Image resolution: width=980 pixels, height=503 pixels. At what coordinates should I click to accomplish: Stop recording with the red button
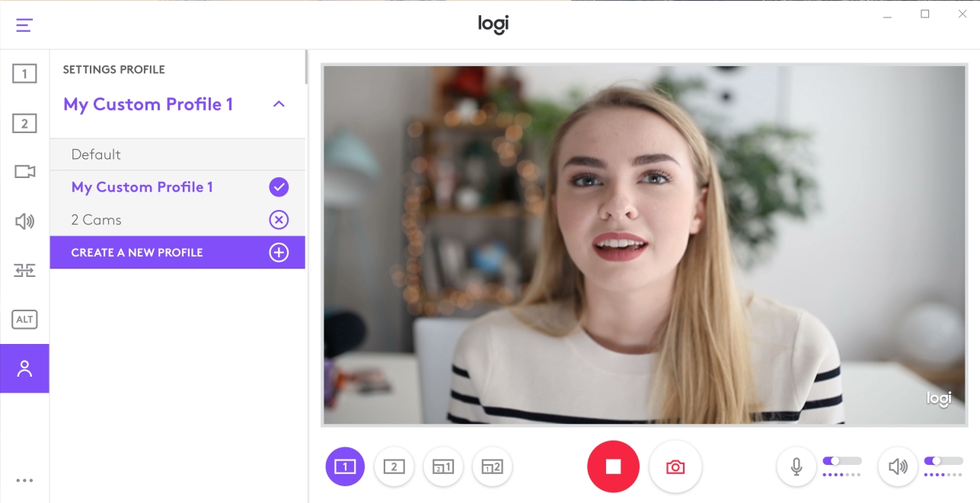pyautogui.click(x=613, y=466)
